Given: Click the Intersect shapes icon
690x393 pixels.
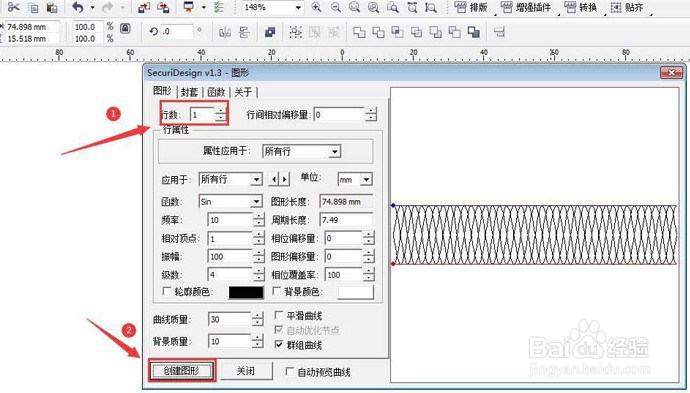Looking at the screenshot, I should [397, 32].
